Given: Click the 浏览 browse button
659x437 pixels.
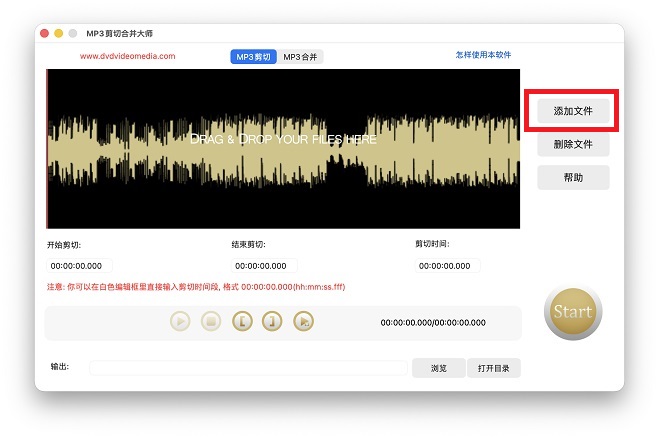Looking at the screenshot, I should [x=439, y=368].
